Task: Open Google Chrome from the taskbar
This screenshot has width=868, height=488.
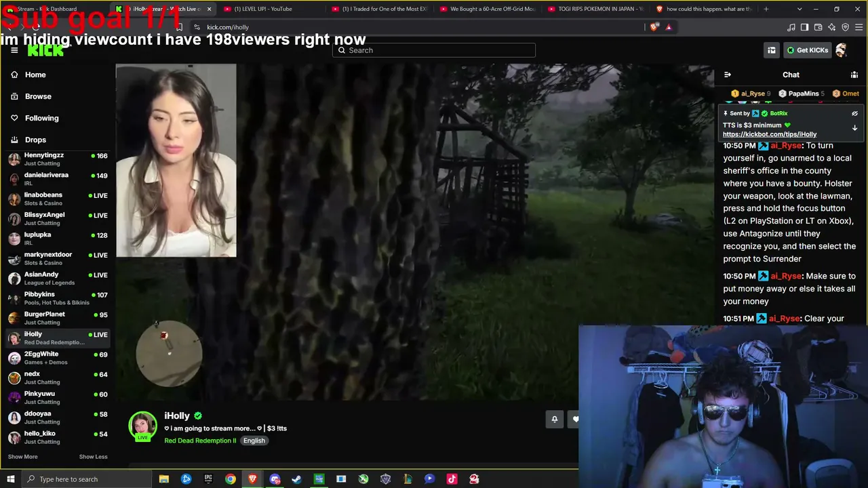Action: pyautogui.click(x=231, y=479)
